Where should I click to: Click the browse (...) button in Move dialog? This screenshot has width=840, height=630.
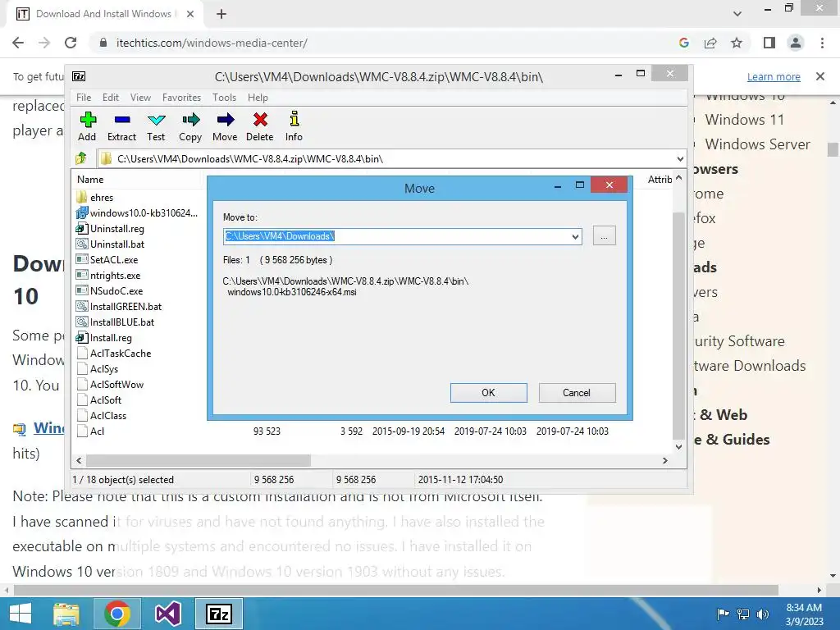(605, 235)
